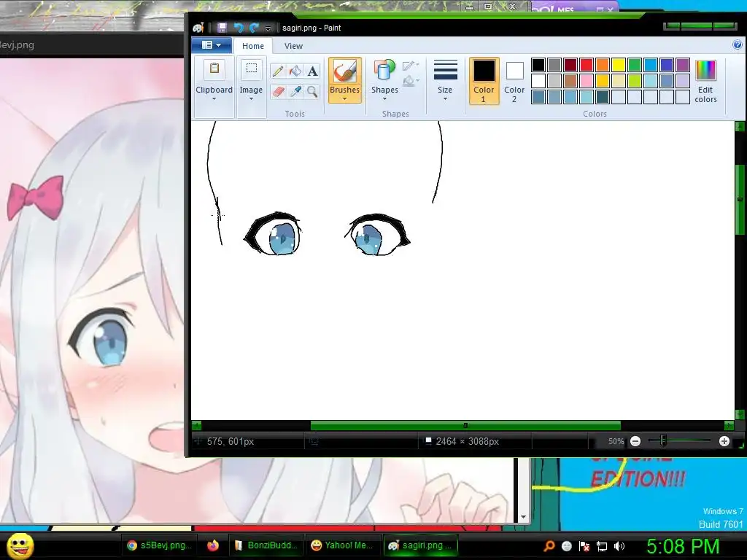Select the Fill with color bucket tool
This screenshot has width=747, height=560.
point(295,71)
